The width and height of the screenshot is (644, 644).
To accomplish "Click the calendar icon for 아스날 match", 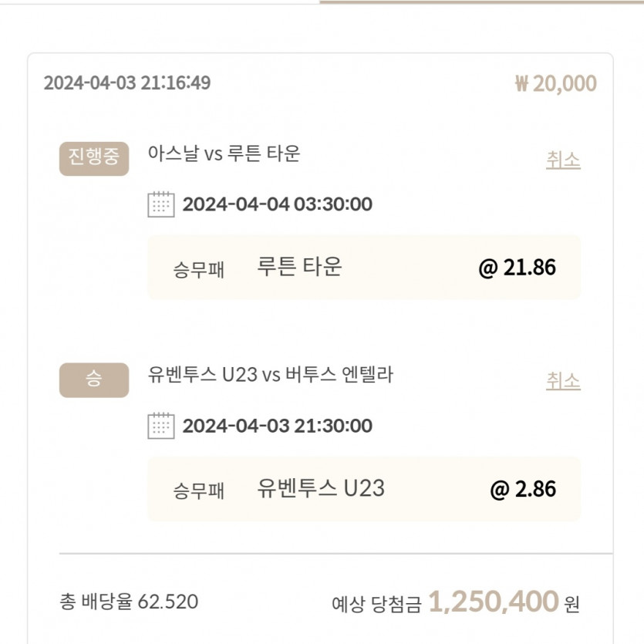I will 161,204.
